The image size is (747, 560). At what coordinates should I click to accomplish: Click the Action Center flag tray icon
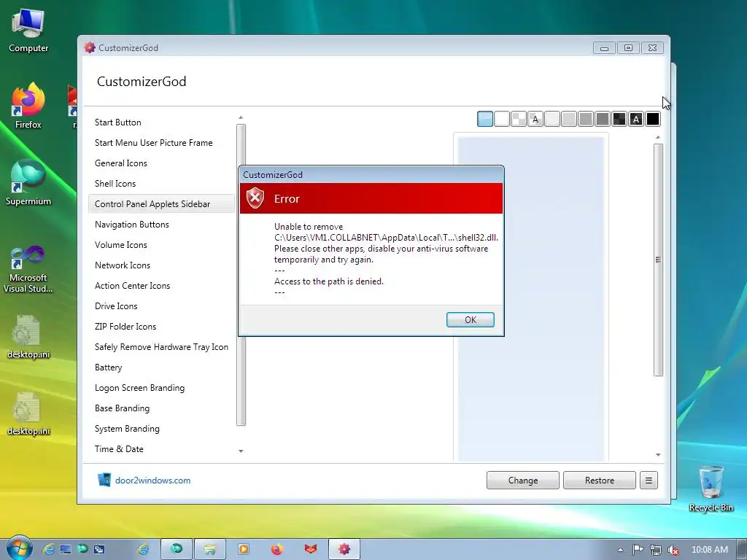click(x=638, y=550)
